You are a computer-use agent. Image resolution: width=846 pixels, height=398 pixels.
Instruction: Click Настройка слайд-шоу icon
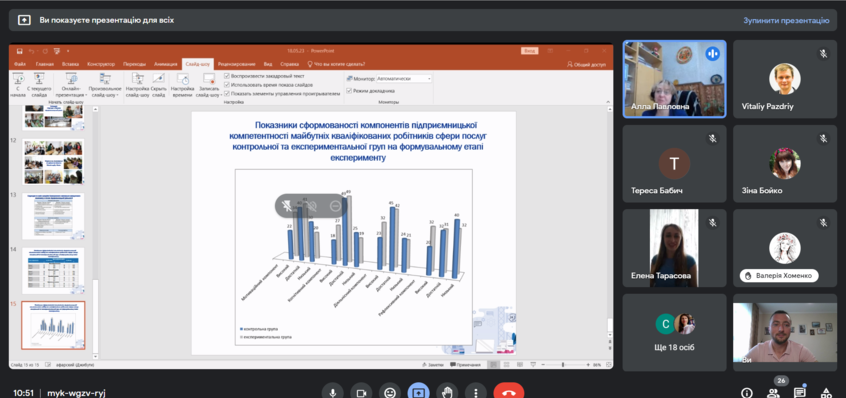coord(138,85)
